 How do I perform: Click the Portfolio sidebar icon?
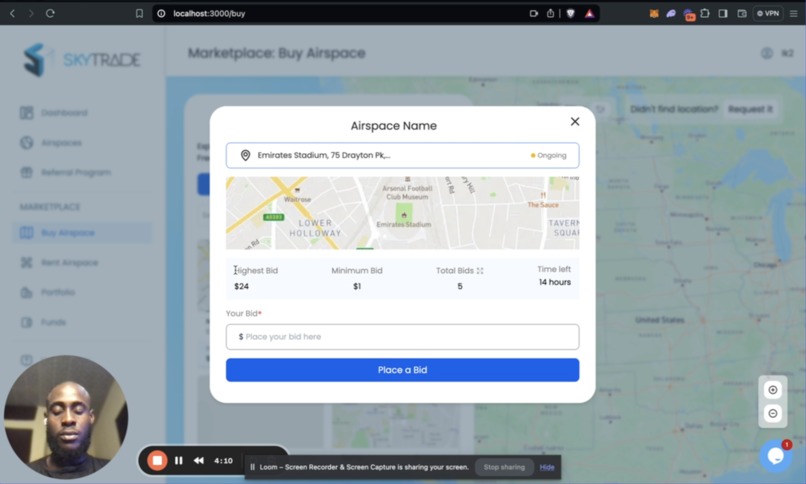[x=26, y=292]
